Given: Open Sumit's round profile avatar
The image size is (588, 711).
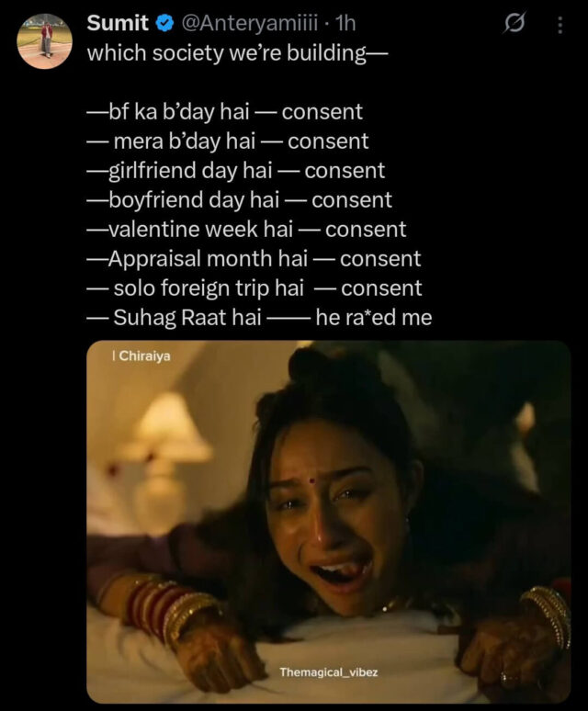Looking at the screenshot, I should pyautogui.click(x=44, y=41).
